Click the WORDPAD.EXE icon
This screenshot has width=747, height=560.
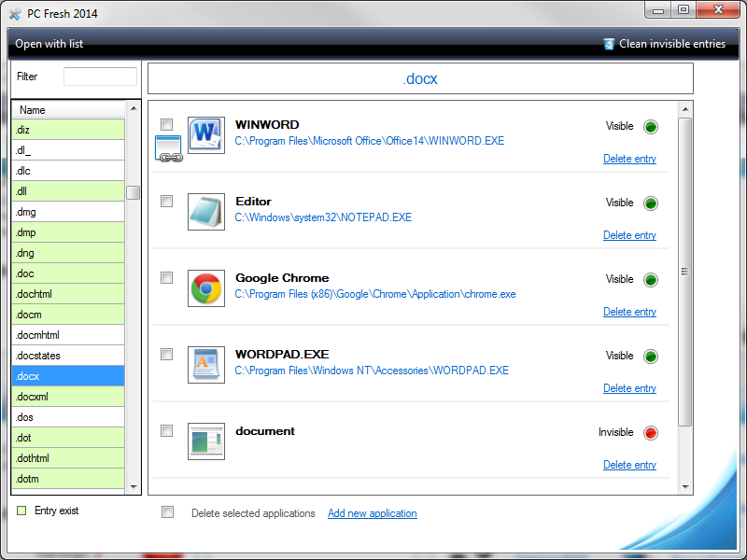[205, 365]
